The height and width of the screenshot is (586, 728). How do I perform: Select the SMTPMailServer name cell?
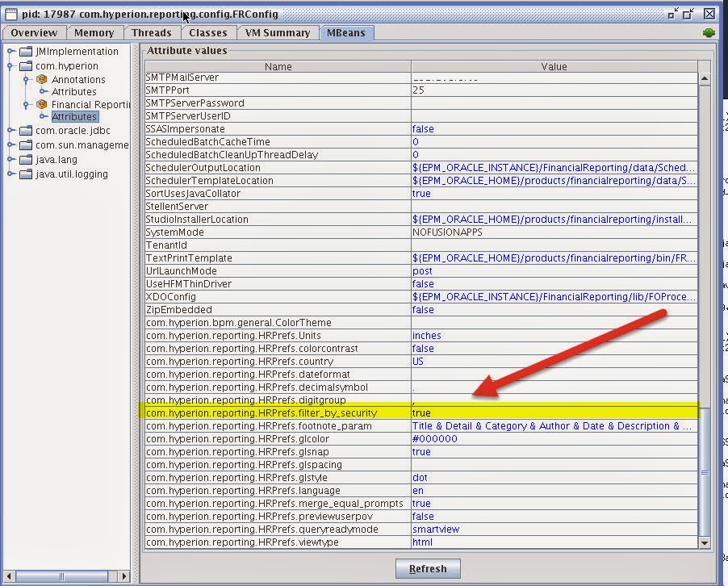278,77
